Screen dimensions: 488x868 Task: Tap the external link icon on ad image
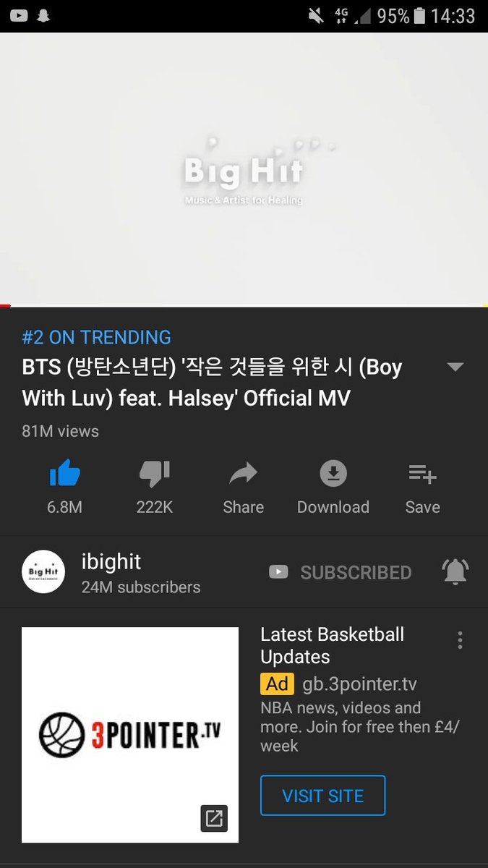click(214, 818)
